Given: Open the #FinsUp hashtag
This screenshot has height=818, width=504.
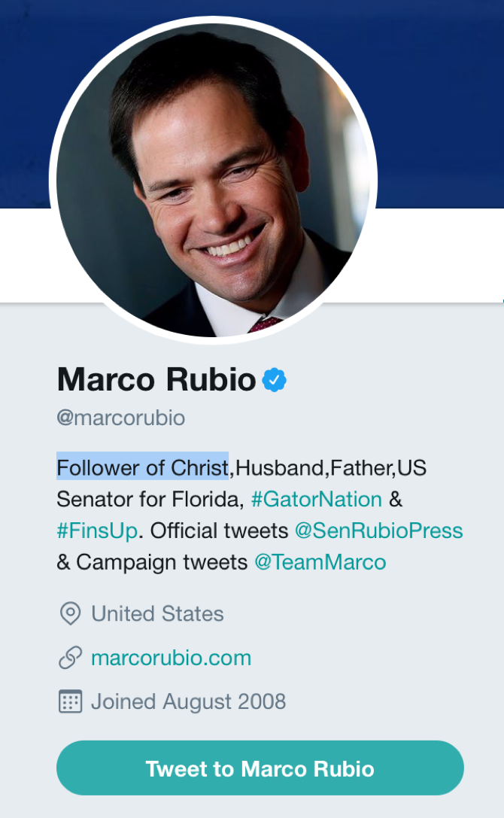Looking at the screenshot, I should (97, 531).
